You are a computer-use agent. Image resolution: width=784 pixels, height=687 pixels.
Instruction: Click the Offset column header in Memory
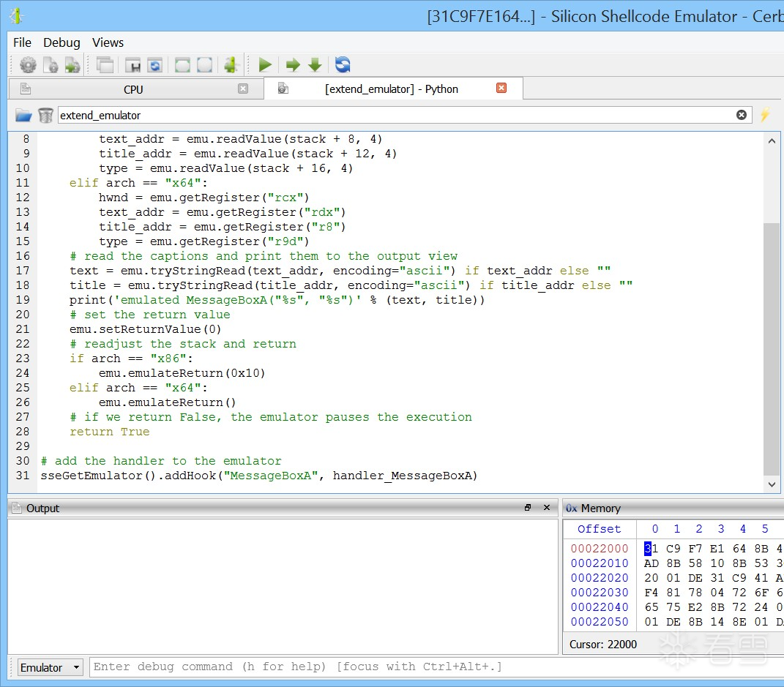click(599, 529)
